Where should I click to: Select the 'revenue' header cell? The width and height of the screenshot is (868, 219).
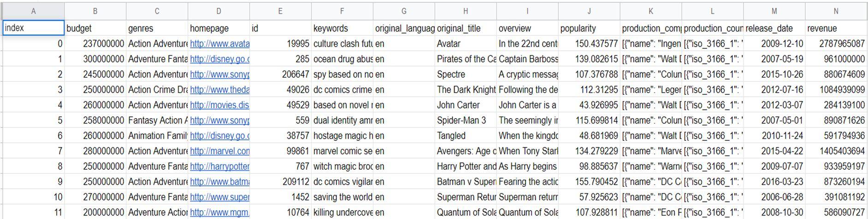(836, 28)
